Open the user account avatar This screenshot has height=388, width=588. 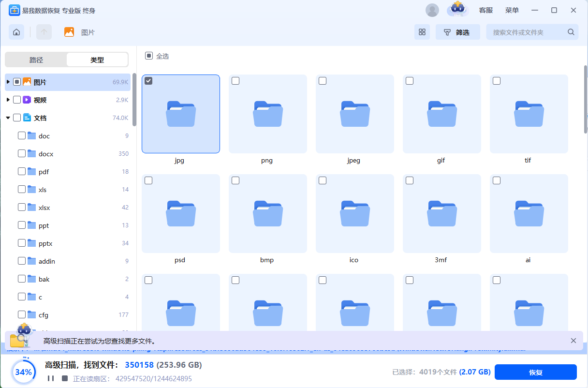[432, 10]
